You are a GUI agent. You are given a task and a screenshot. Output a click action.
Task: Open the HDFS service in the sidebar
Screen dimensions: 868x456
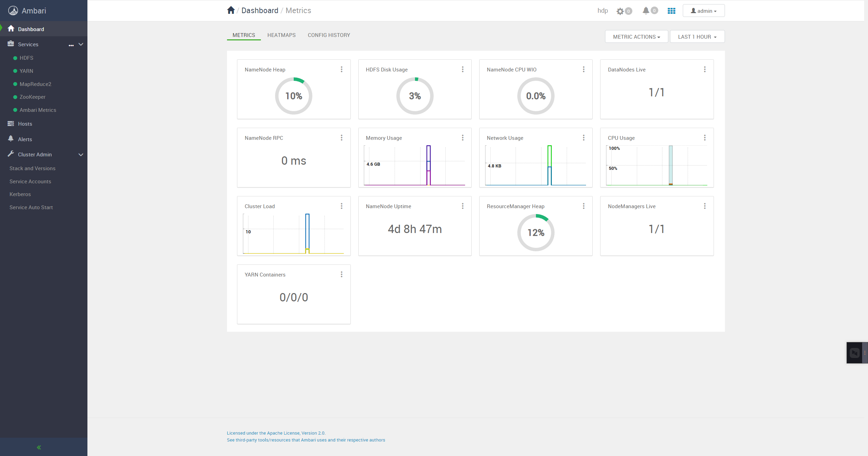[26, 58]
